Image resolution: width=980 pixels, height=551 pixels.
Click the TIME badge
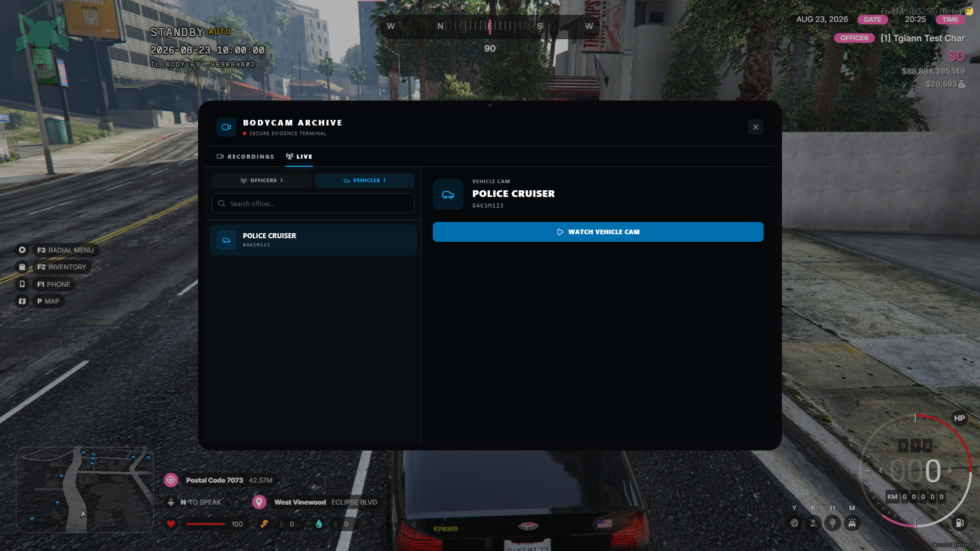pyautogui.click(x=950, y=19)
